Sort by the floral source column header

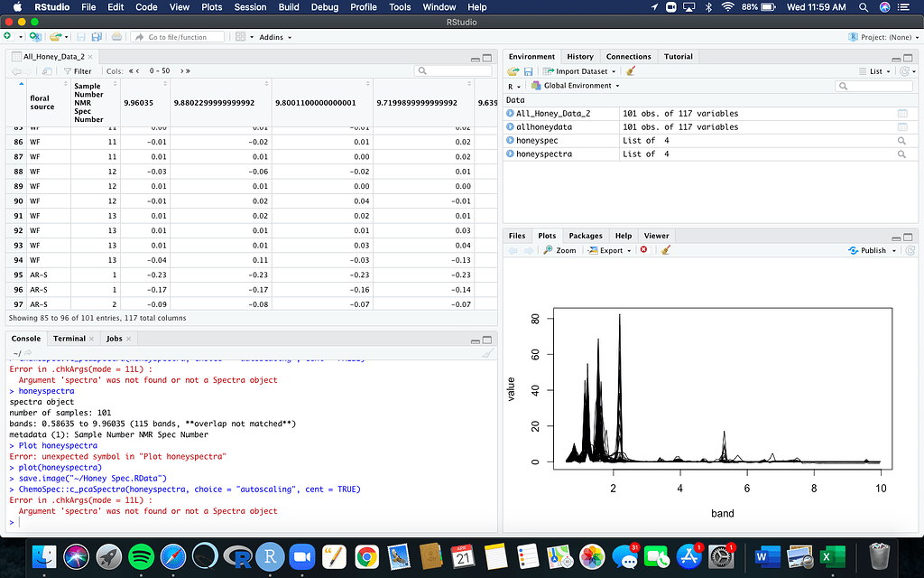point(49,103)
